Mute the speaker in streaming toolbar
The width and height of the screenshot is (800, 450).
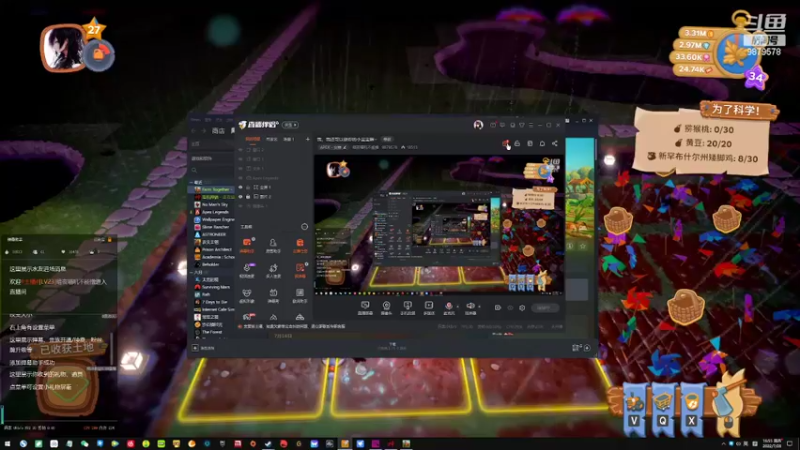[470, 307]
